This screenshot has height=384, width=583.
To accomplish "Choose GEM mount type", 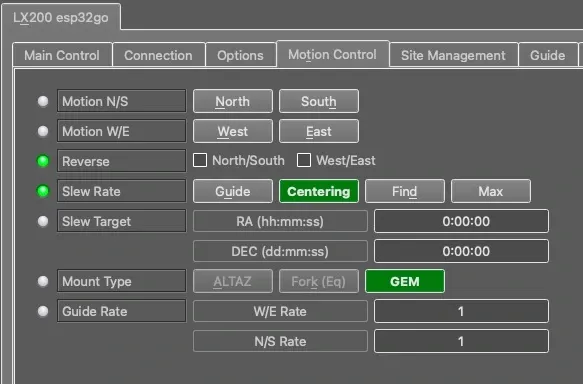I will [405, 281].
